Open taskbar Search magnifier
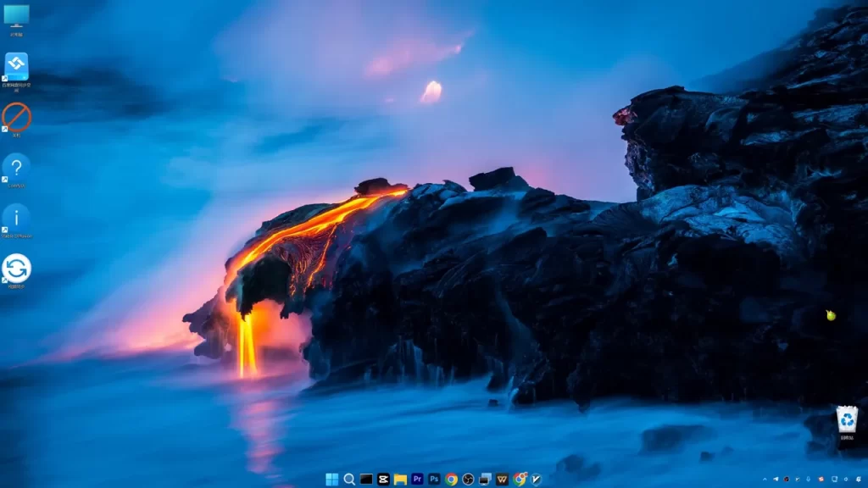This screenshot has width=868, height=488. (x=348, y=480)
